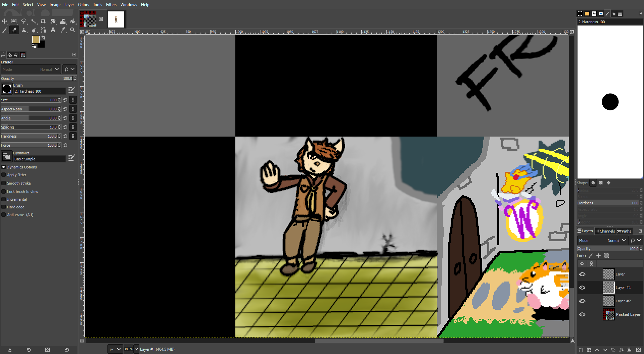Viewport: 644px width, 354px height.
Task: Set background color via black swatch
Action: (x=42, y=45)
